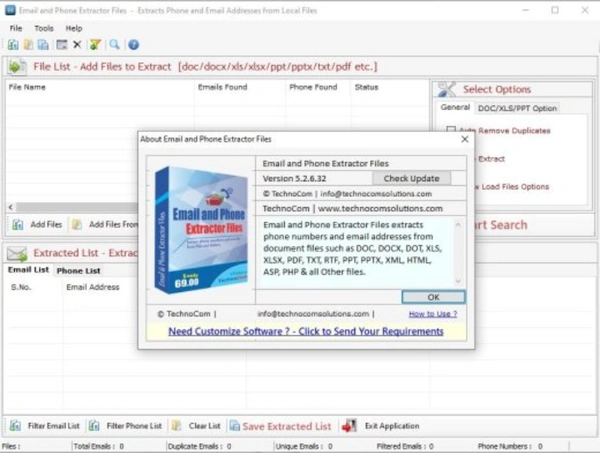Close the About dialog with X
Viewport: 600px width, 453px height.
pyautogui.click(x=465, y=139)
